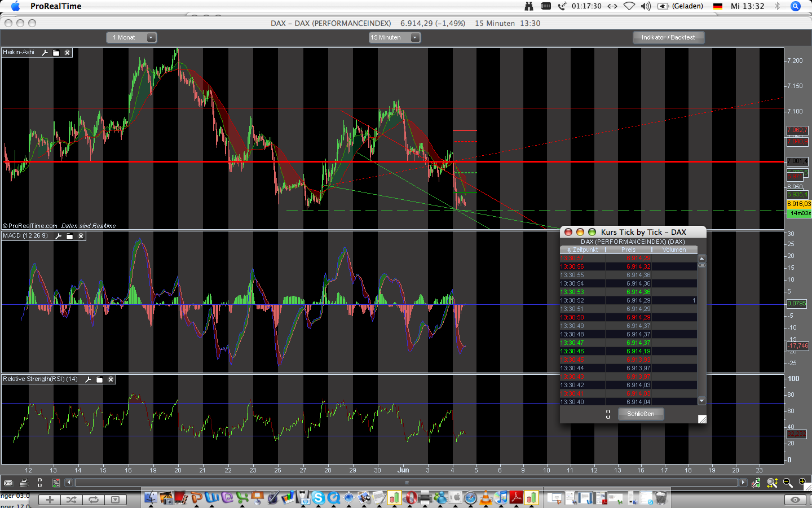Open Skype from the Dock
The image size is (812, 508).
point(319,497)
